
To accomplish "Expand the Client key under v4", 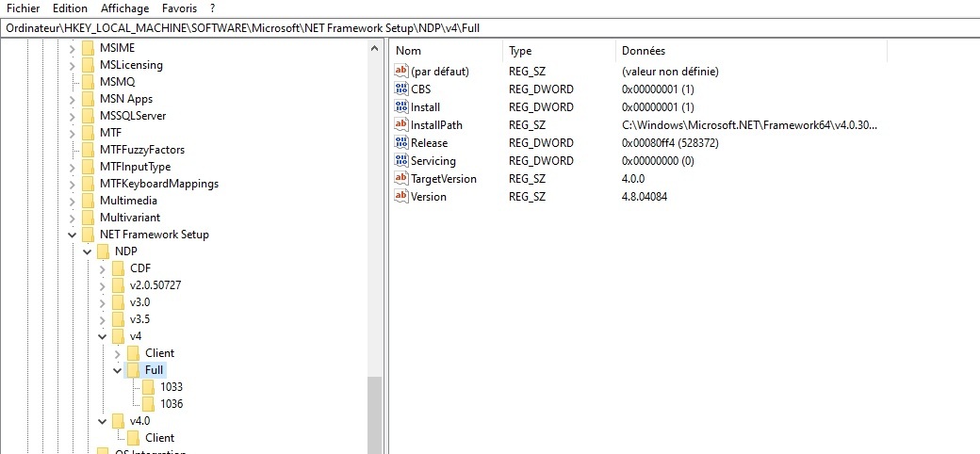I will pyautogui.click(x=118, y=353).
